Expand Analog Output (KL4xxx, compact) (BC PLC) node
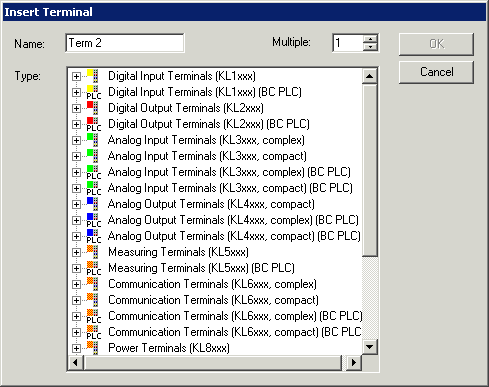The height and width of the screenshot is (387, 489). click(76, 236)
